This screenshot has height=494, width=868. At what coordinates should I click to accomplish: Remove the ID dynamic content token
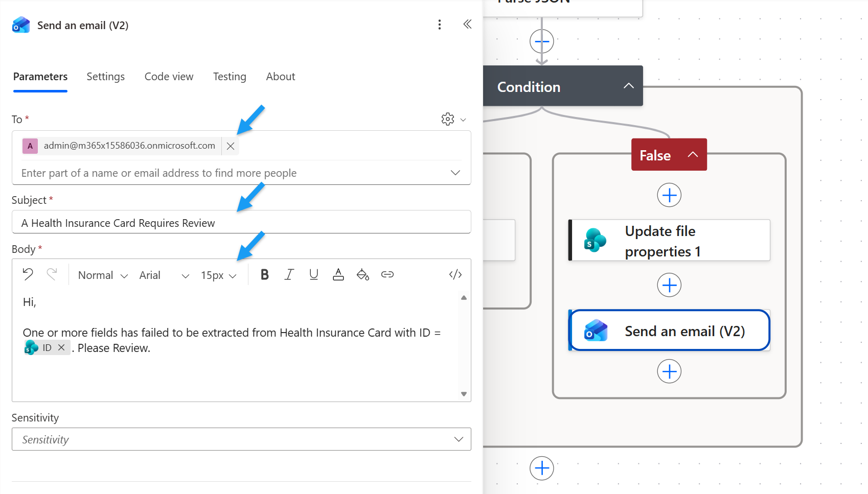click(61, 347)
